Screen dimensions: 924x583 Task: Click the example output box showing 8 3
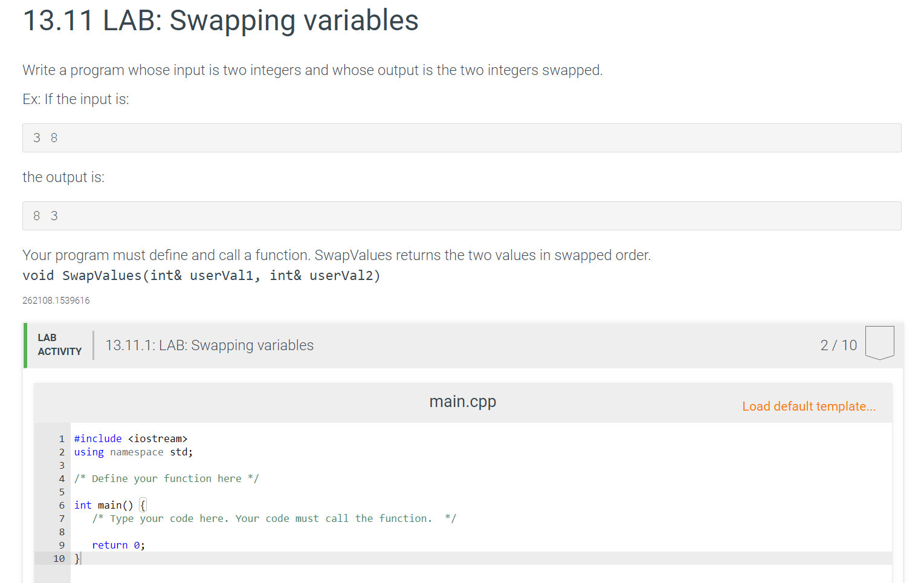[462, 216]
